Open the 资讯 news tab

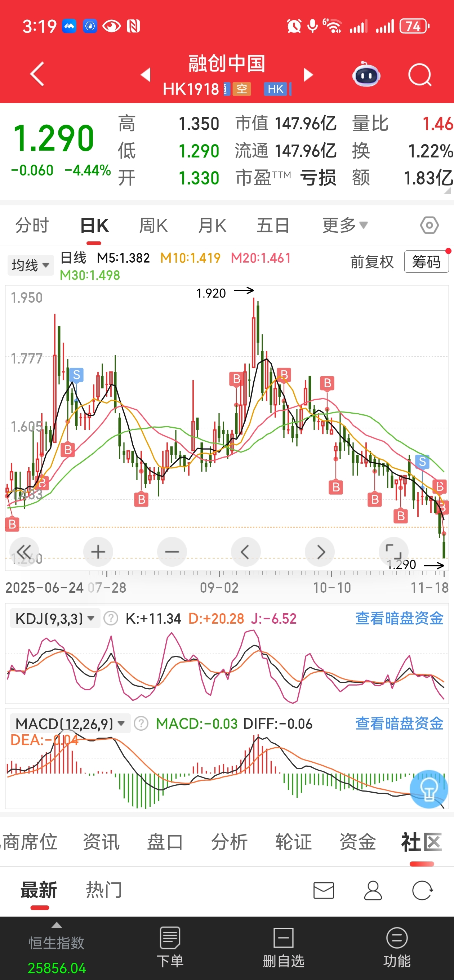(101, 841)
